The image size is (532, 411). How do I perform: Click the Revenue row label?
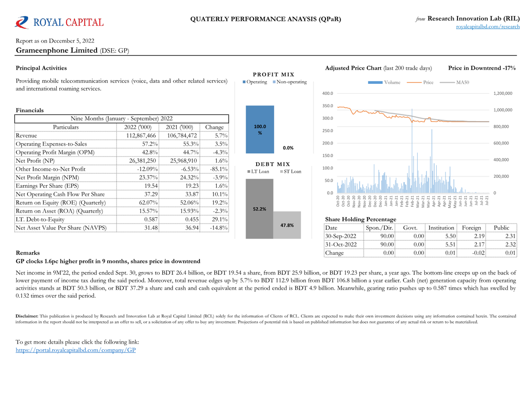coord(26,136)
